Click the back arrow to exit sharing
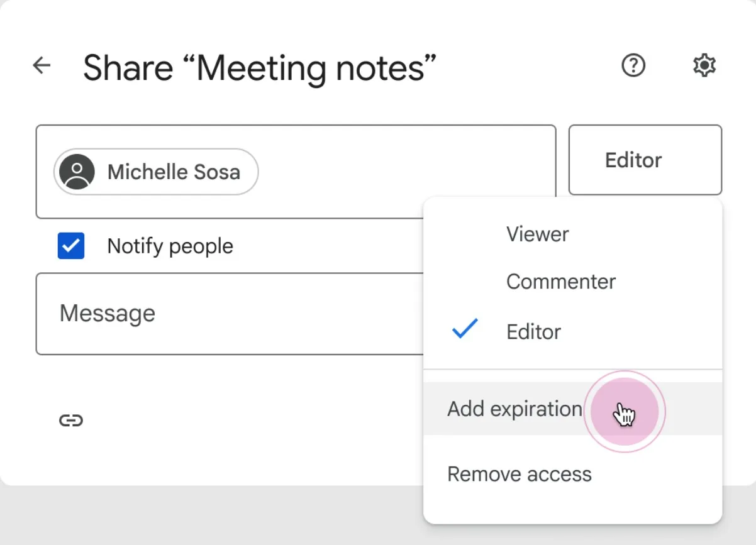The height and width of the screenshot is (545, 756). [x=41, y=65]
